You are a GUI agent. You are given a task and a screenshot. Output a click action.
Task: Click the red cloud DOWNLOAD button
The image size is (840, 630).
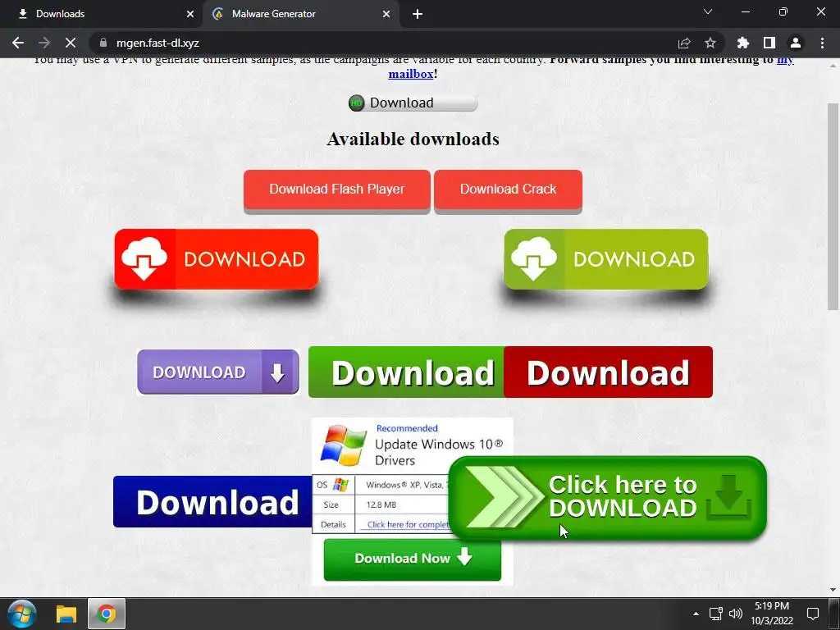tap(217, 259)
